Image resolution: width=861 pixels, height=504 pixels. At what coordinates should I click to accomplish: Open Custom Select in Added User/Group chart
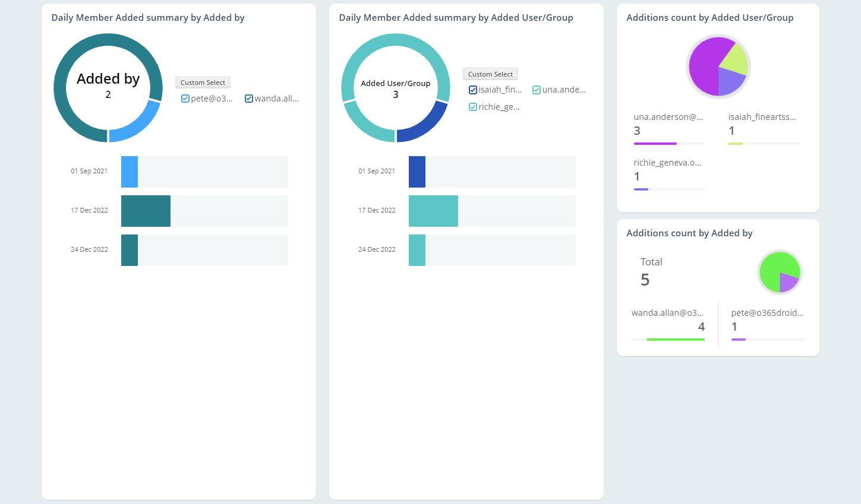pyautogui.click(x=490, y=74)
